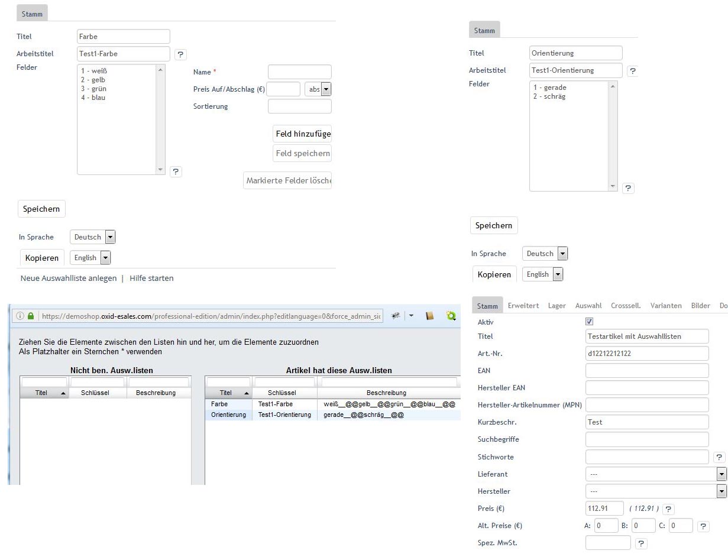Click the green browser extension icon
The height and width of the screenshot is (560, 728).
pos(452,316)
